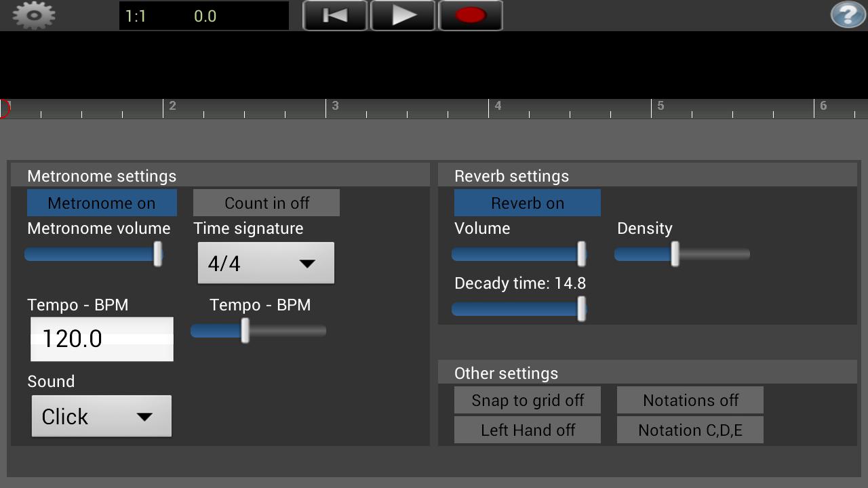Click the Tempo BPM 120.0 input field

(x=102, y=339)
